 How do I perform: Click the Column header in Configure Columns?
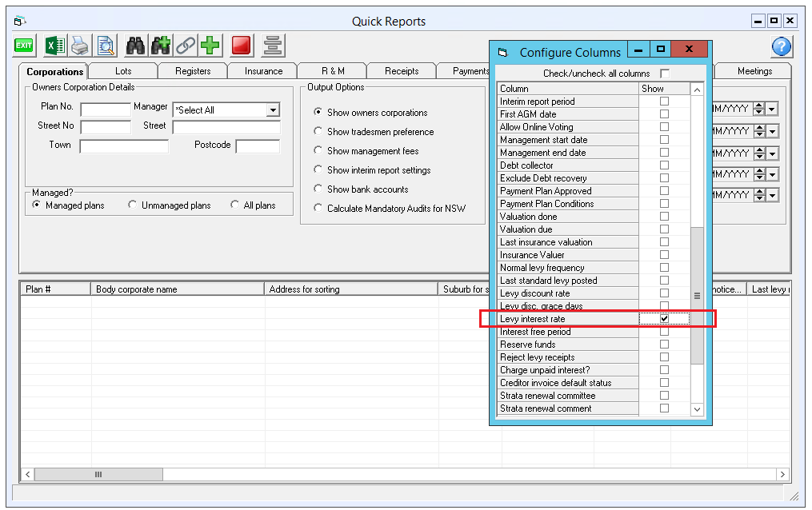[567, 89]
